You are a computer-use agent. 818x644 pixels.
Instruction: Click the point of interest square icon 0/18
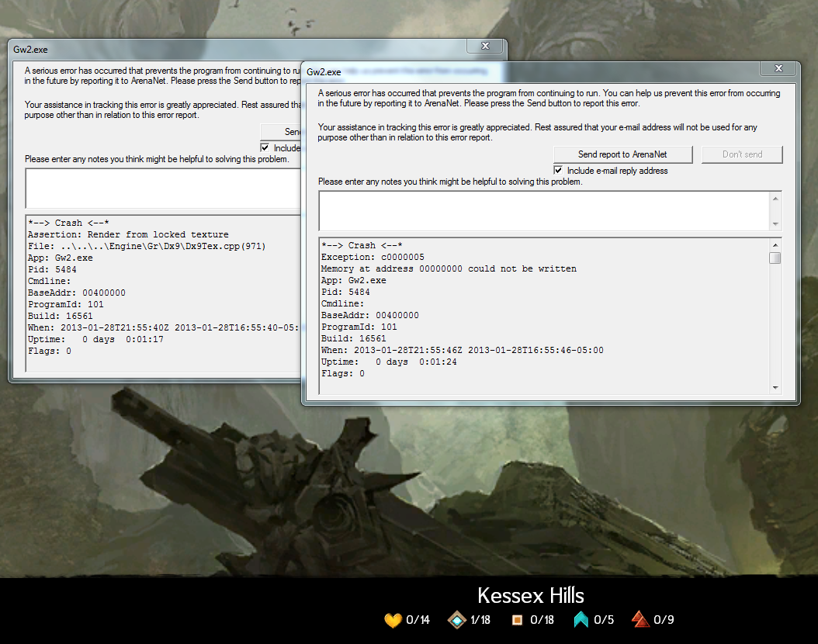(517, 620)
